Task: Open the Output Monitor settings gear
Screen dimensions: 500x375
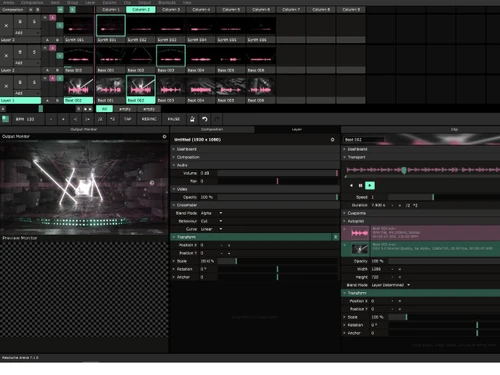Action: [164, 137]
